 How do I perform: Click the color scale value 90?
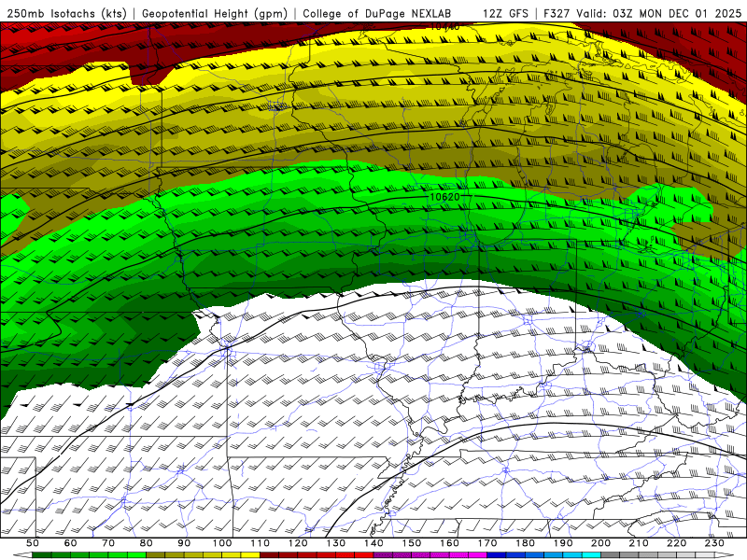point(184,543)
